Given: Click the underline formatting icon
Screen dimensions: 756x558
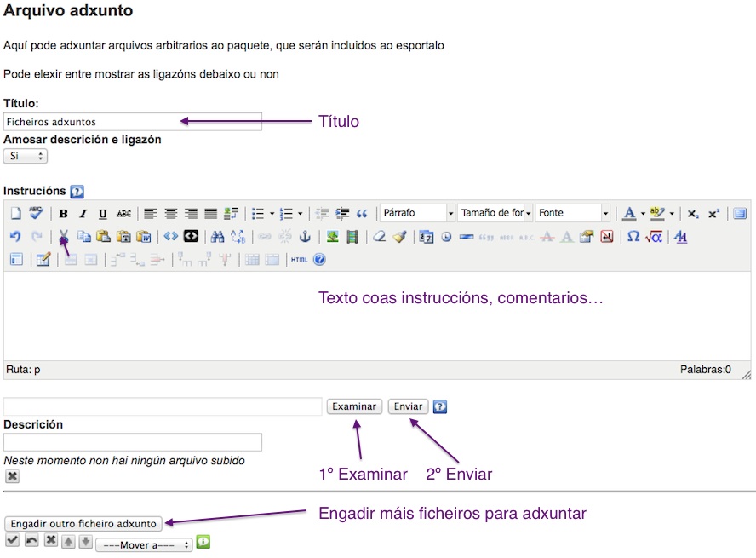Looking at the screenshot, I should pos(103,214).
